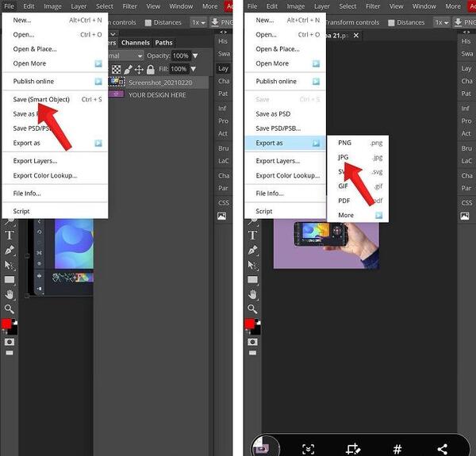Screen dimensions: 476x456
Task: Click the red foreground color swatch left window
Action: 6,324
